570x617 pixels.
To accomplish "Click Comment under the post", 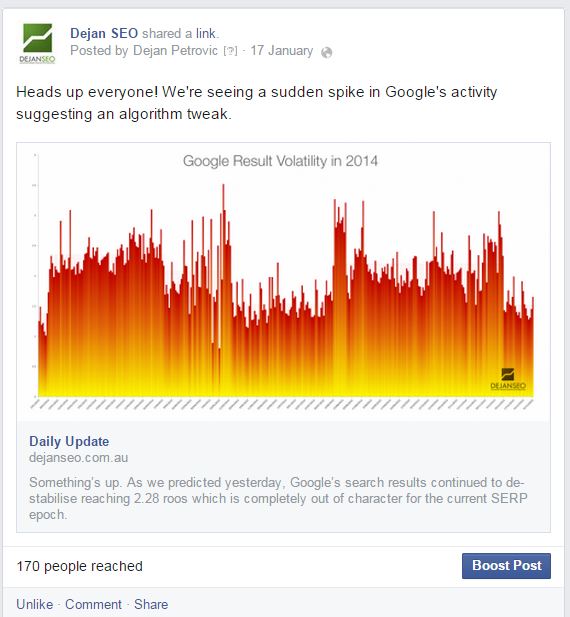I will (93, 604).
